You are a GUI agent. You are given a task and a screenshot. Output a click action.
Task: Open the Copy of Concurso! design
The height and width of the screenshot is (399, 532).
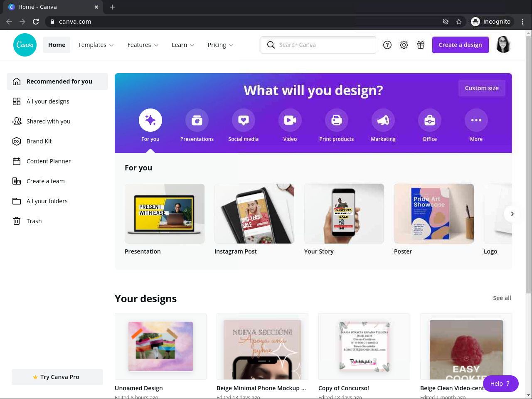(x=364, y=346)
